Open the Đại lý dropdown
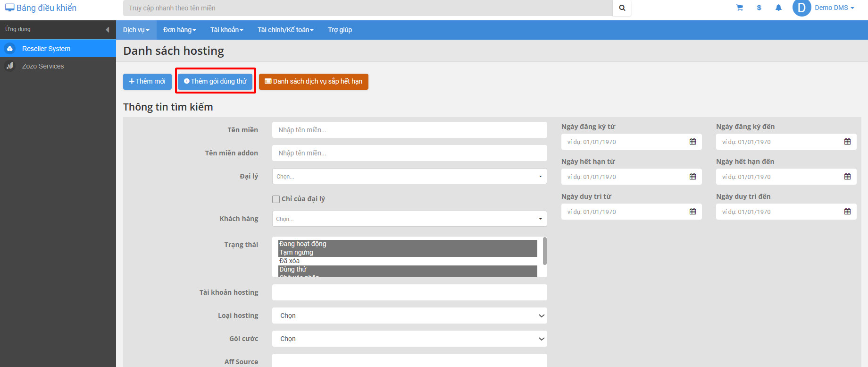The height and width of the screenshot is (367, 868). (409, 176)
